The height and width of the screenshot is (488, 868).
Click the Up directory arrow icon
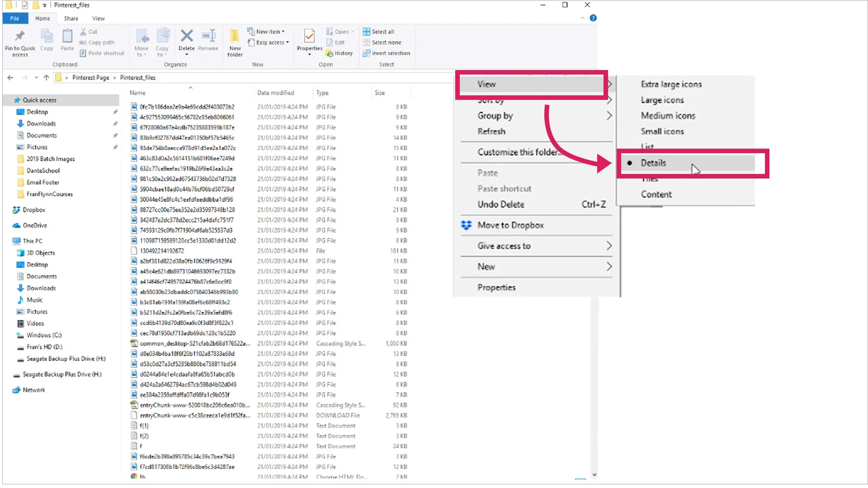click(46, 78)
